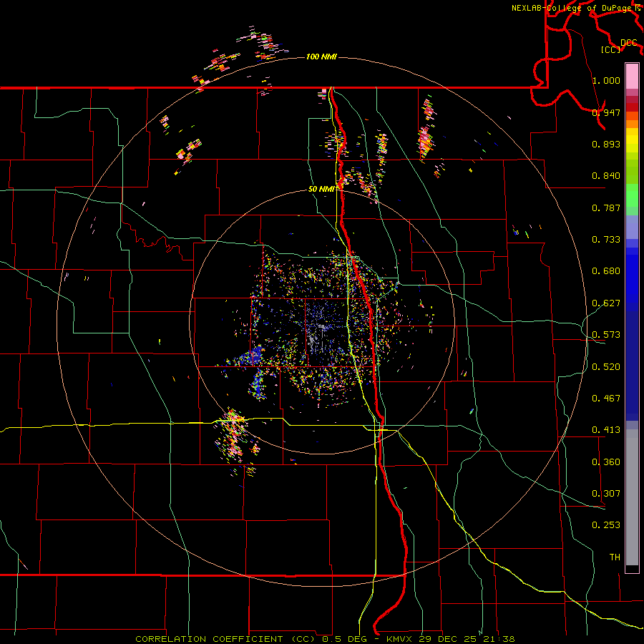This screenshot has height=644, width=644.
Task: Click the 0.253 color scale value
Action: coord(606,525)
